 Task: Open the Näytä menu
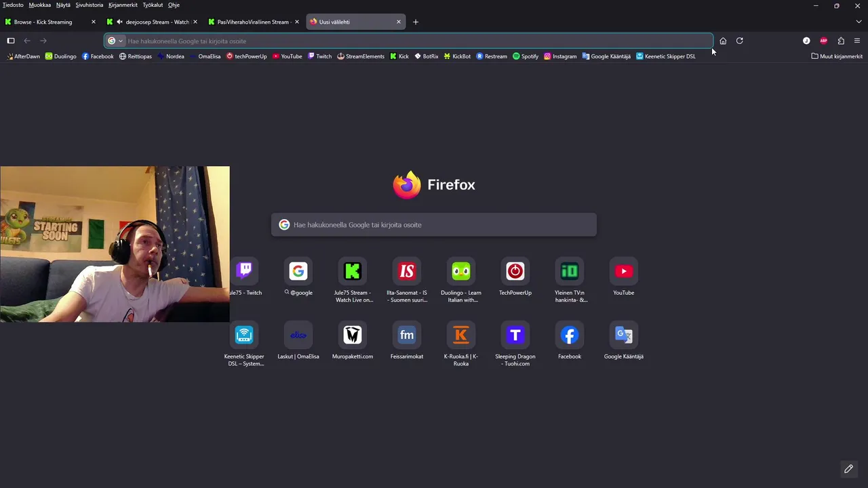(x=63, y=5)
